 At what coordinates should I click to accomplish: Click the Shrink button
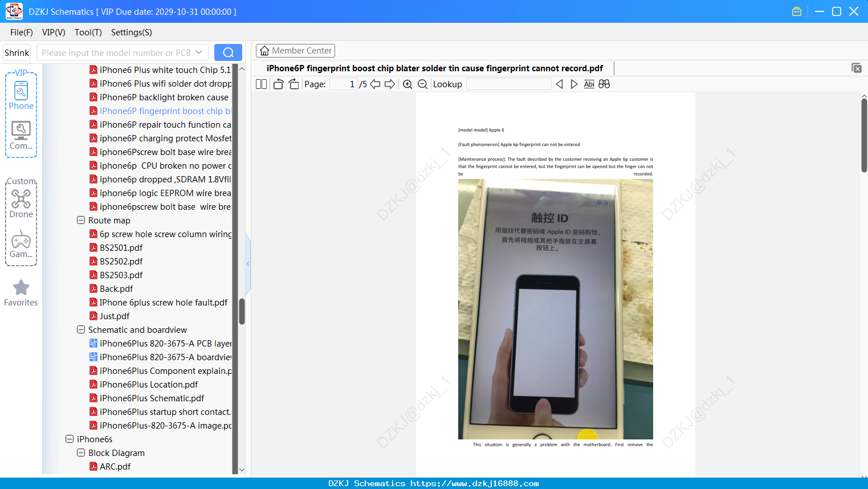17,52
